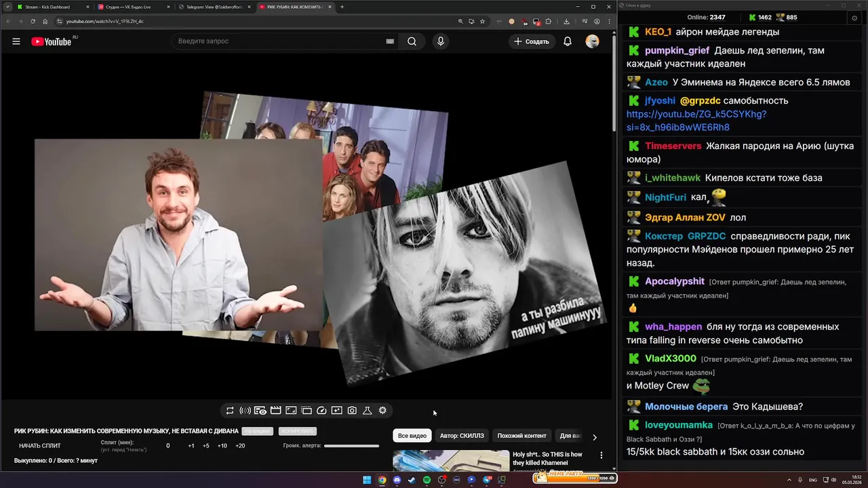
Task: Open Chrome extensions puzzle icon
Action: coord(549,21)
